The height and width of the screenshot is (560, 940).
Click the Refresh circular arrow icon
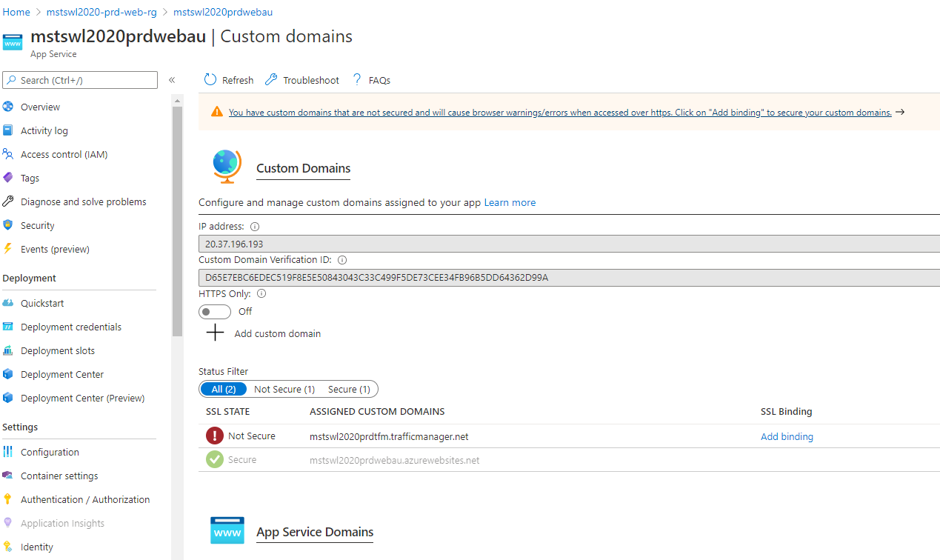[210, 79]
